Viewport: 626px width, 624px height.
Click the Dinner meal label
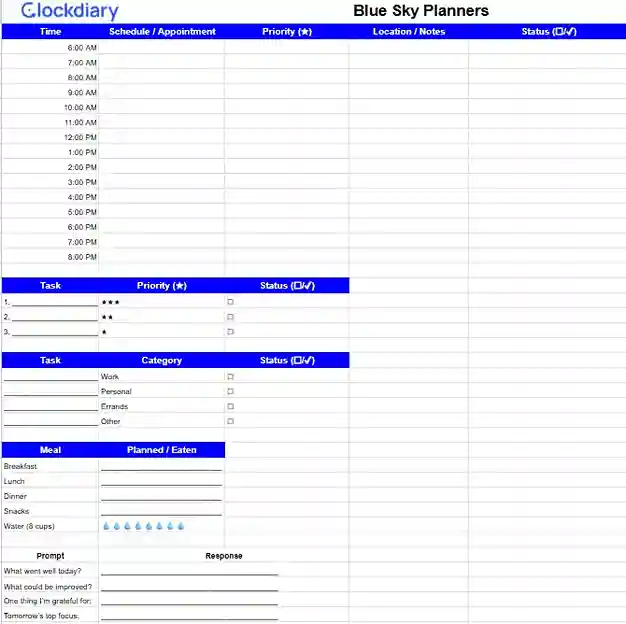point(15,496)
